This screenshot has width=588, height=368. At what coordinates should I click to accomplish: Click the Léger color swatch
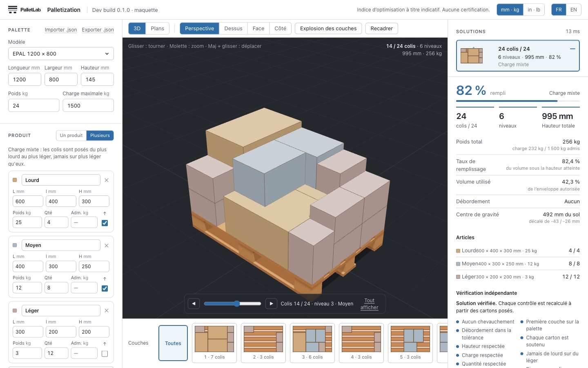(15, 311)
